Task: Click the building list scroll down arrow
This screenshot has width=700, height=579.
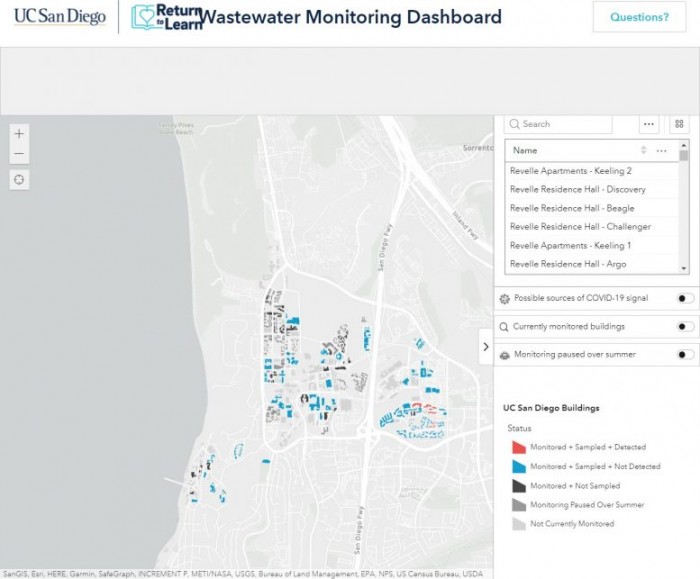Action: [x=684, y=268]
